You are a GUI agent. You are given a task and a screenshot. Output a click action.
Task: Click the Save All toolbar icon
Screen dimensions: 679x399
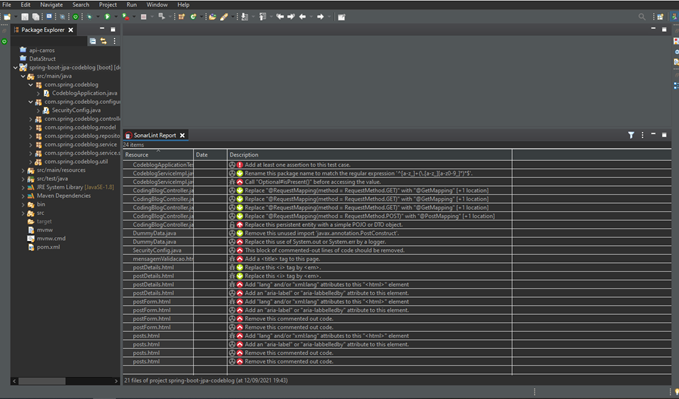coord(36,17)
